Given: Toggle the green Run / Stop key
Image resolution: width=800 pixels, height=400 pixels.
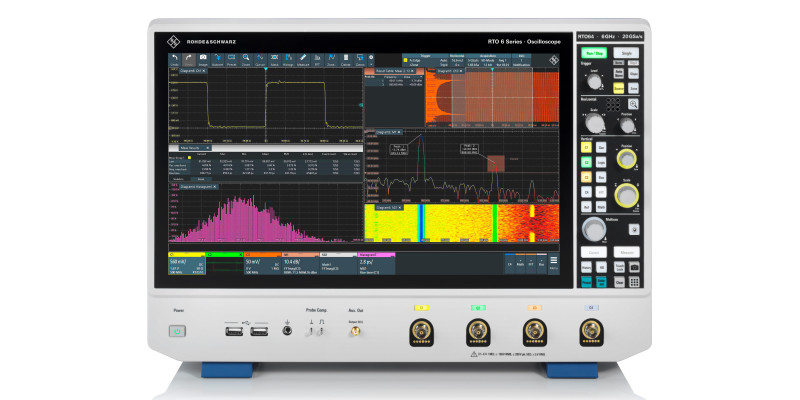Looking at the screenshot, I should coord(593,51).
